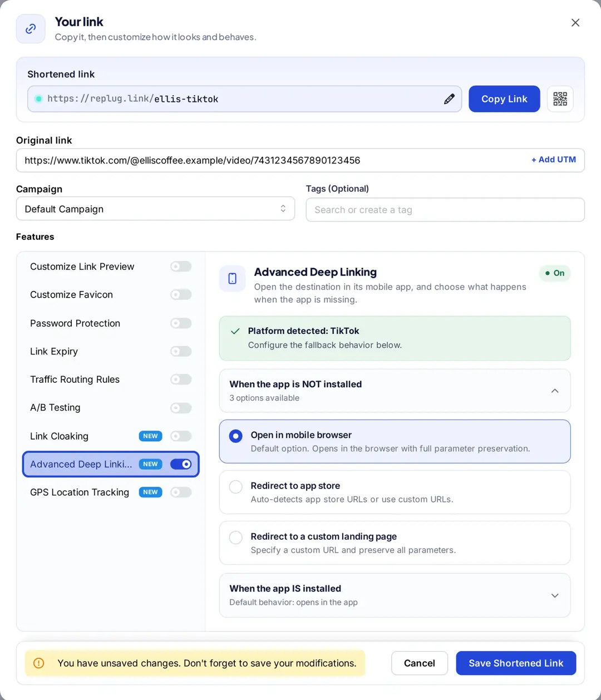601x700 pixels.
Task: Click the warning icon in unsaved changes notice
Action: click(39, 663)
